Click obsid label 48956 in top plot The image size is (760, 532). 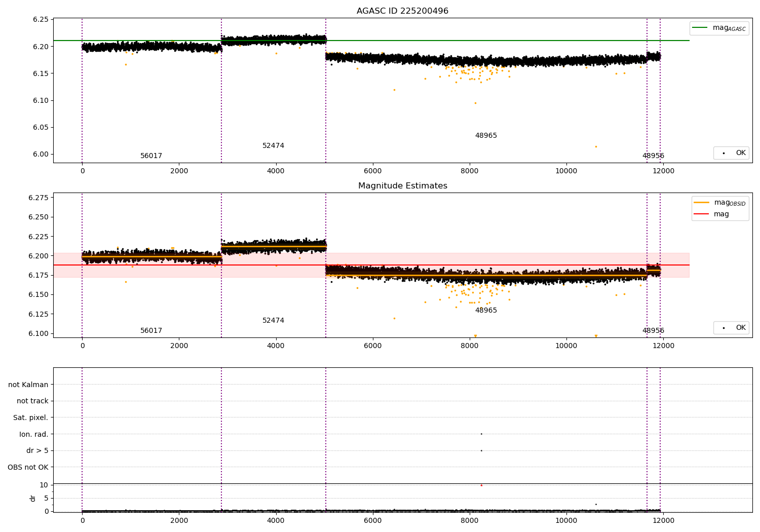[x=653, y=156]
